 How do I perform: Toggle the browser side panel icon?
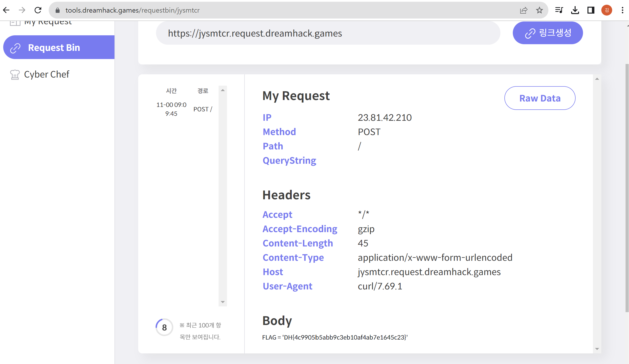click(x=591, y=10)
